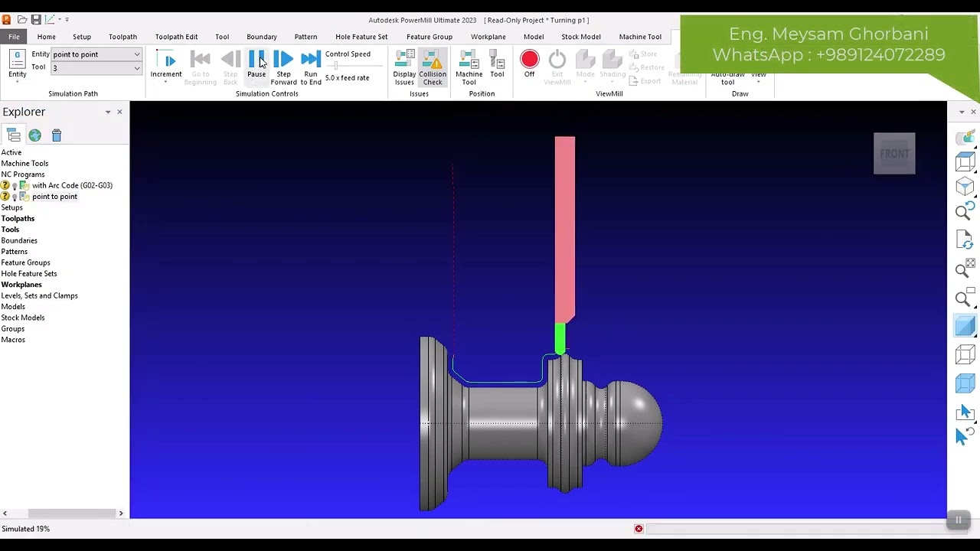
Task: Open Explorer panel options dropdown arrow
Action: pyautogui.click(x=108, y=112)
